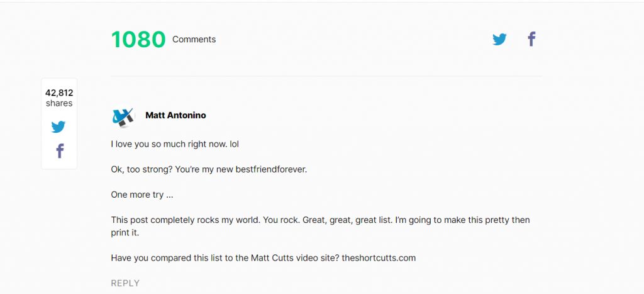The height and width of the screenshot is (294, 644).
Task: Click the line 'I love you so much right now'
Action: (x=175, y=144)
